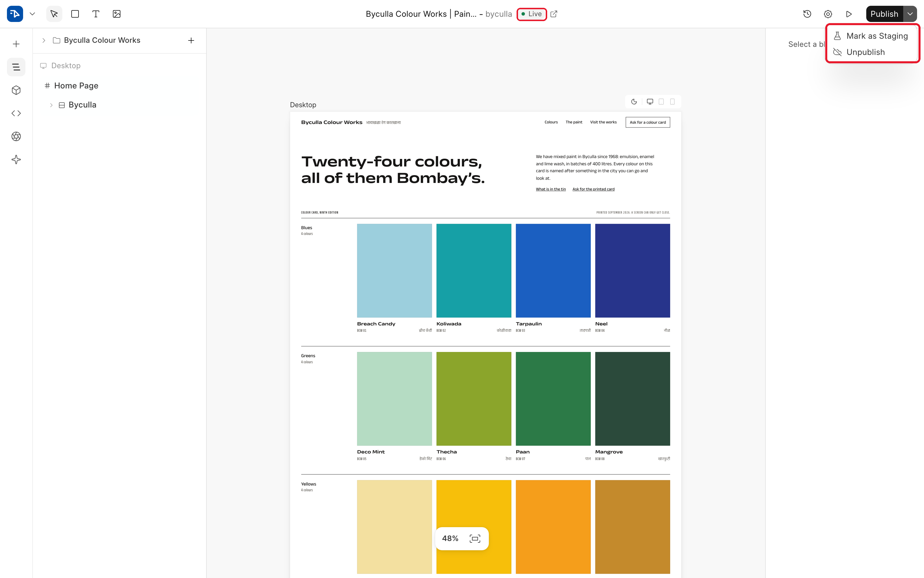Select the Byculla layer
Viewport: 924px width, 578px height.
click(x=82, y=105)
